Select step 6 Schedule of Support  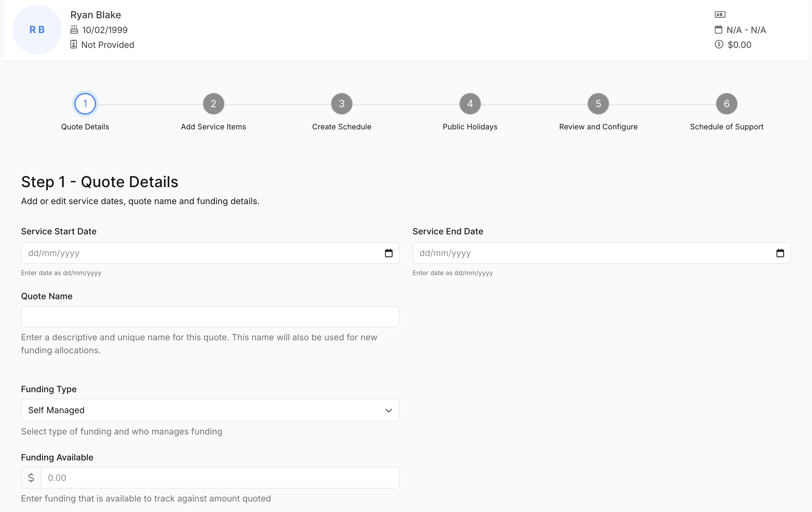point(727,104)
